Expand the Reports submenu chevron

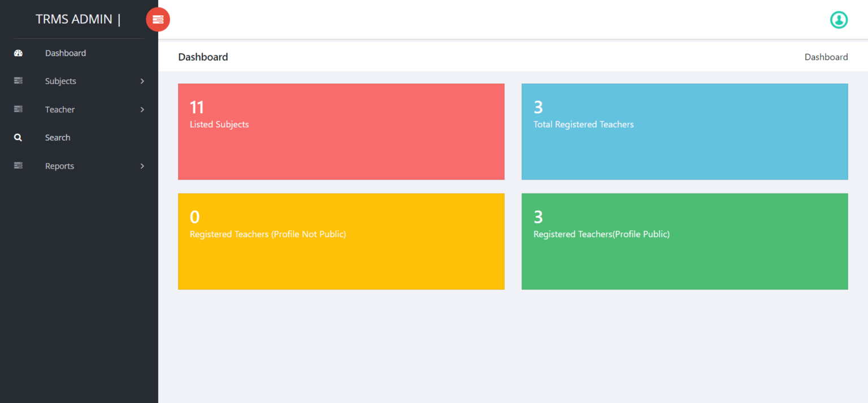coord(142,165)
